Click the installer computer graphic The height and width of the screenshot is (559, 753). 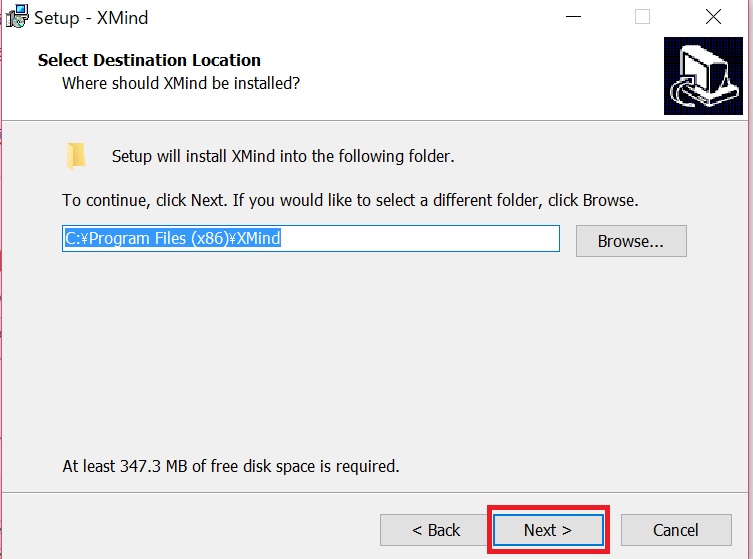click(x=703, y=76)
